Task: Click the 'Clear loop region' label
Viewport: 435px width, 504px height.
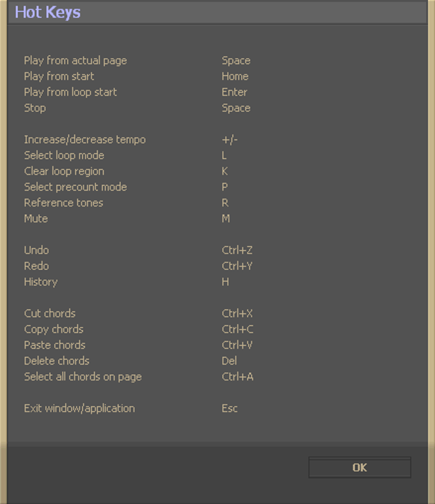Action: (64, 171)
